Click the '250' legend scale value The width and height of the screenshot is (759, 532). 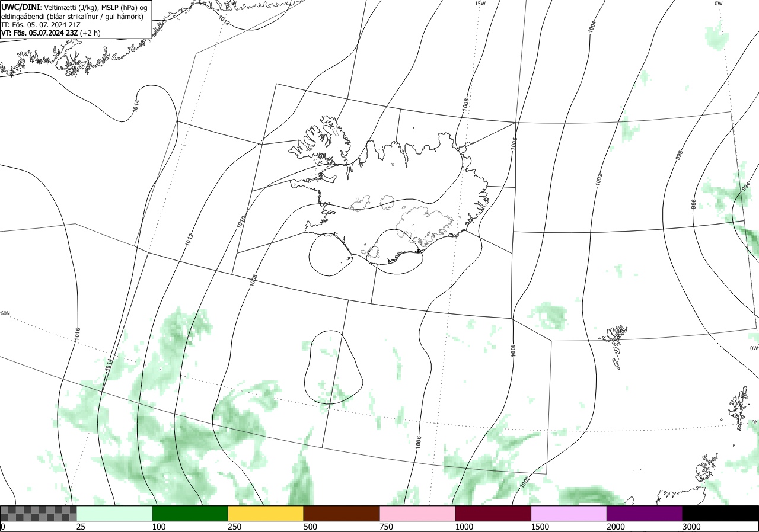tap(235, 527)
